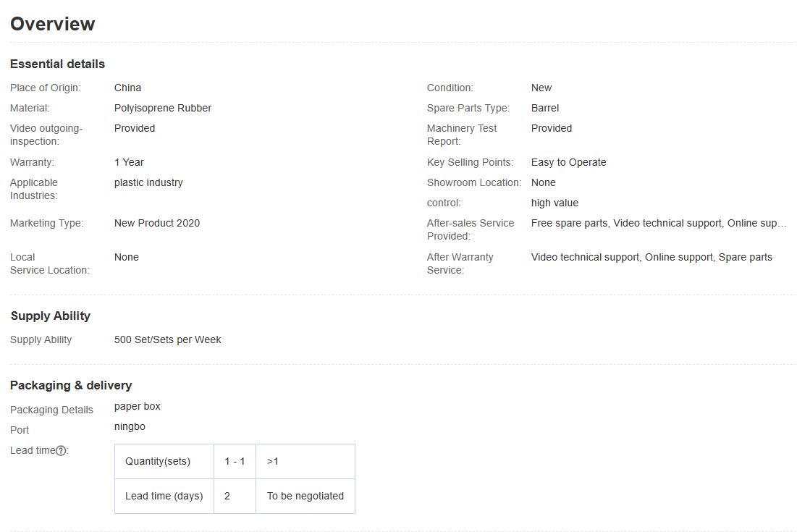
Task: Click the After Warranty Service value text
Action: 651,257
